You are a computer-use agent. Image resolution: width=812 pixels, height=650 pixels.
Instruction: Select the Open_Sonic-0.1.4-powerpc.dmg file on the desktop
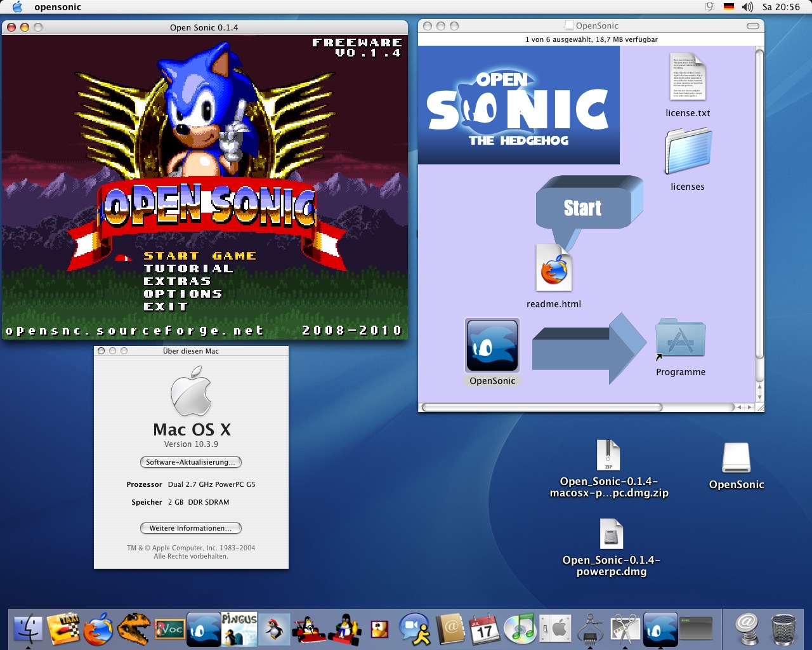pyautogui.click(x=612, y=534)
